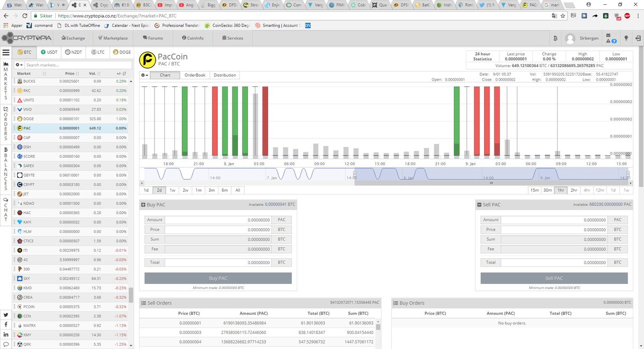This screenshot has height=349, width=644.
Task: Bookmark page with star icon
Action: 562,16
